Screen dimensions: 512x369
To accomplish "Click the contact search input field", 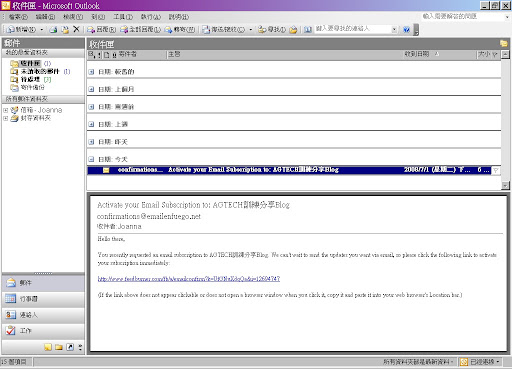I will [x=353, y=29].
